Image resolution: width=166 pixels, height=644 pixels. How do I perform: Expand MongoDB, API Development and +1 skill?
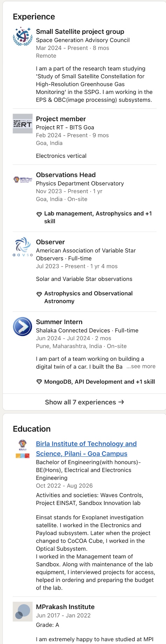99,382
